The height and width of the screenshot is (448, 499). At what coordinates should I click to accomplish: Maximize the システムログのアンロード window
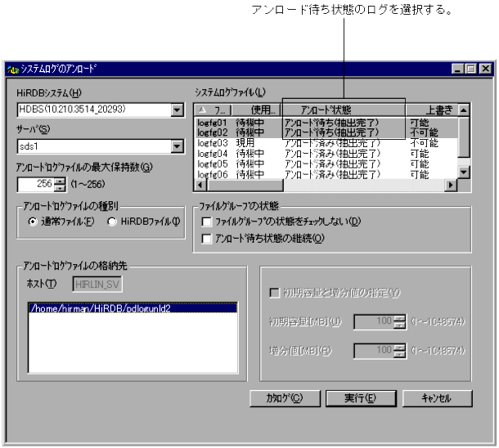[x=470, y=69]
